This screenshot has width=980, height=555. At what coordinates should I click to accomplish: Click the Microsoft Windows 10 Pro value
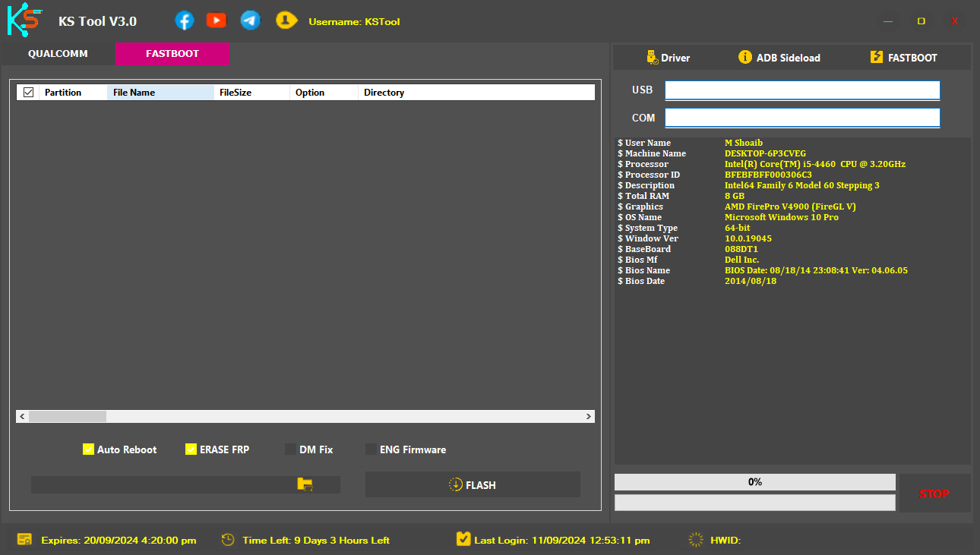point(782,217)
